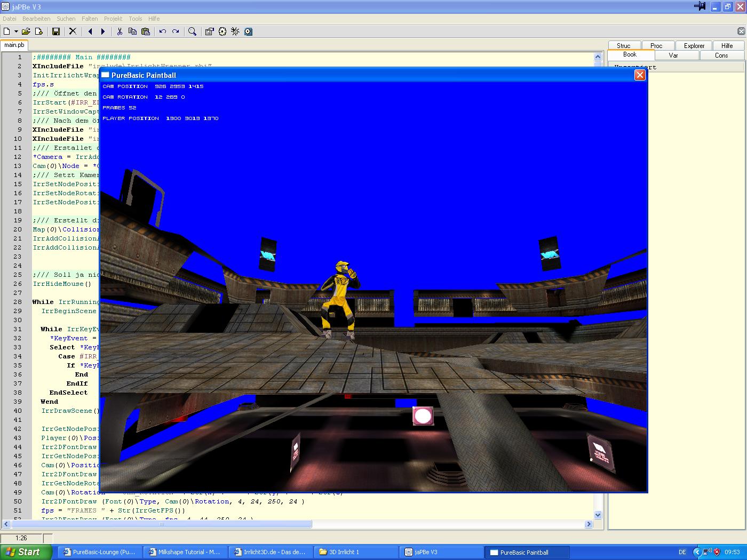This screenshot has width=747, height=560.
Task: Select the main.pb file tab
Action: (14, 45)
